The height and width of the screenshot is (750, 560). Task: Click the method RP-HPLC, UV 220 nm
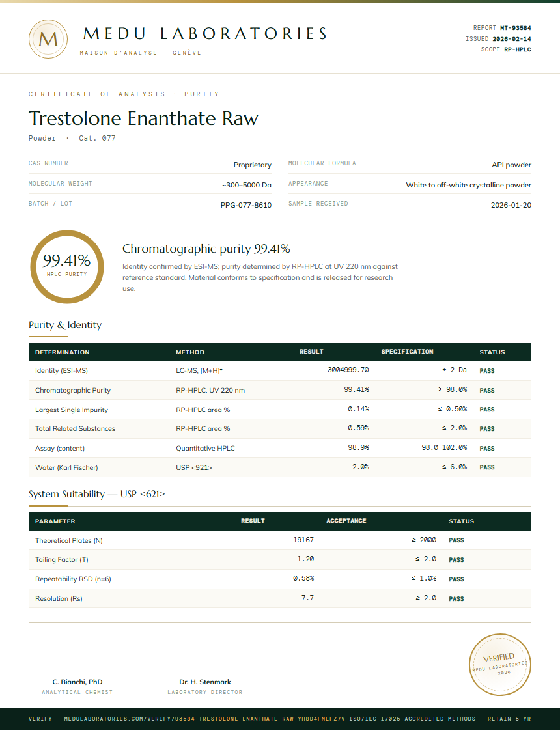(x=210, y=391)
